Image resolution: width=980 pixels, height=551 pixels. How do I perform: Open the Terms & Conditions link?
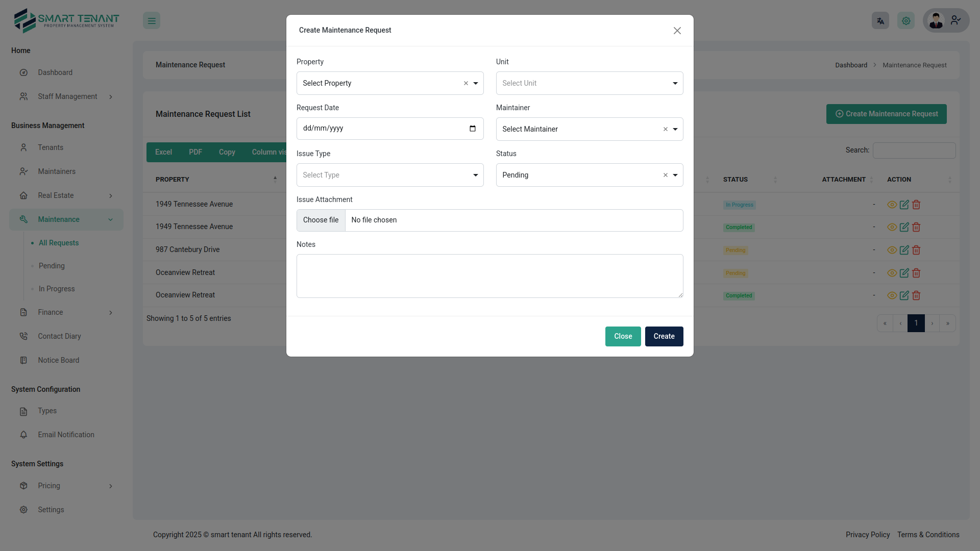pos(928,535)
